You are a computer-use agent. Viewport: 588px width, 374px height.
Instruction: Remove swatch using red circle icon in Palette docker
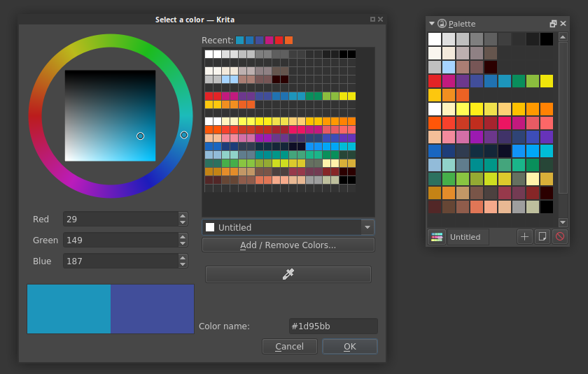(560, 236)
